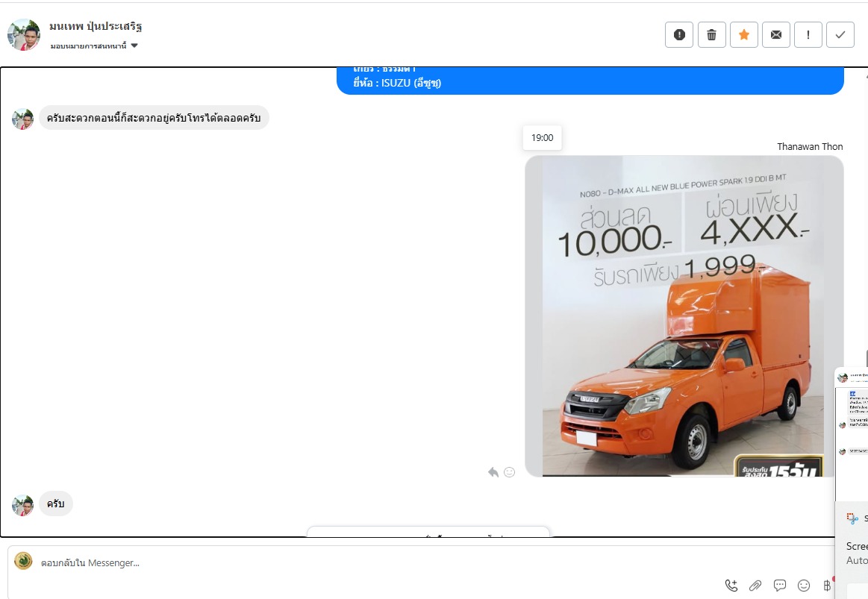Image resolution: width=868 pixels, height=599 pixels.
Task: Mark conversation as spam with octagon icon
Action: 679,34
